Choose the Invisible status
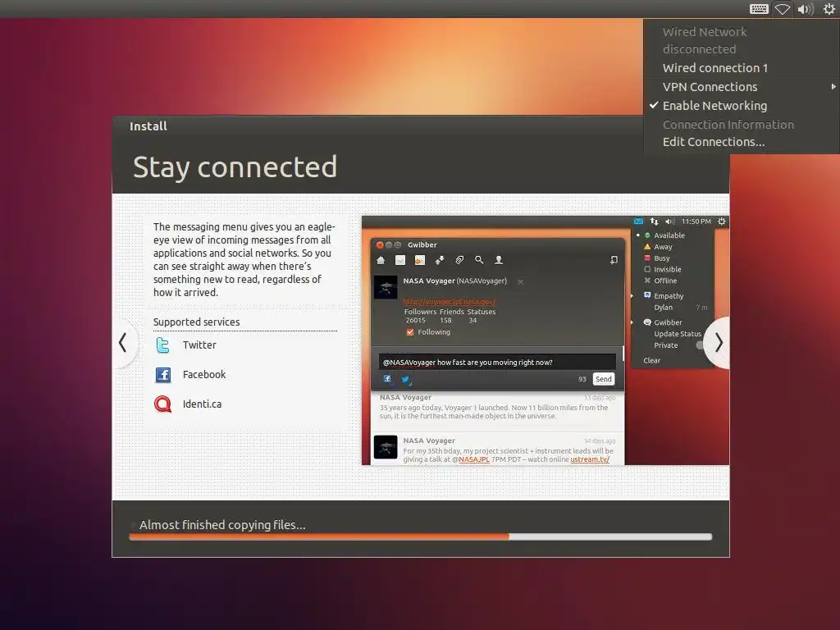The width and height of the screenshot is (840, 630). click(668, 269)
